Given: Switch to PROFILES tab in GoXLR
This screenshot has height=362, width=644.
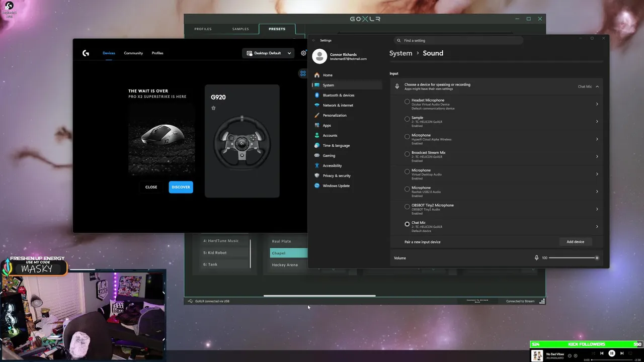Looking at the screenshot, I should pyautogui.click(x=203, y=29).
